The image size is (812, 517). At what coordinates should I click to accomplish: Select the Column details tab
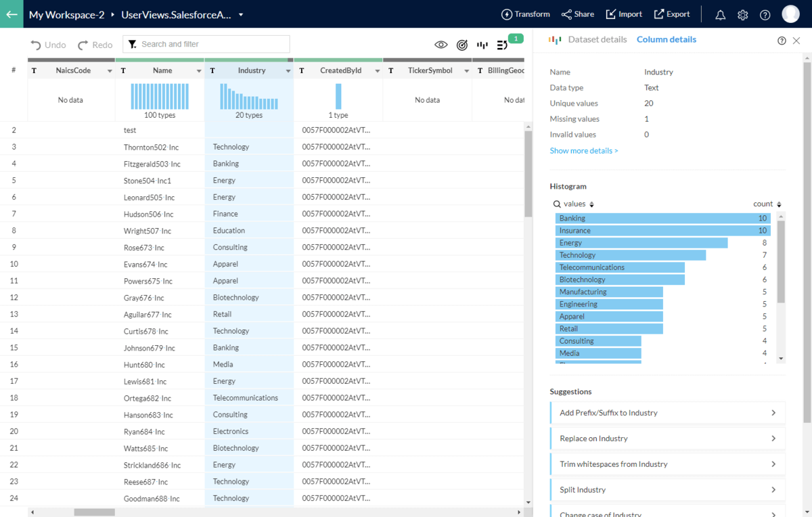pyautogui.click(x=666, y=39)
